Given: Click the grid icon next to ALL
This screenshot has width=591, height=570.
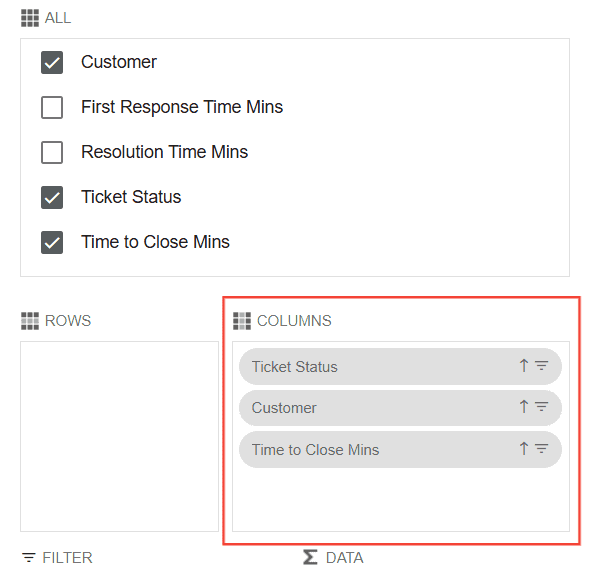Looking at the screenshot, I should pos(30,18).
